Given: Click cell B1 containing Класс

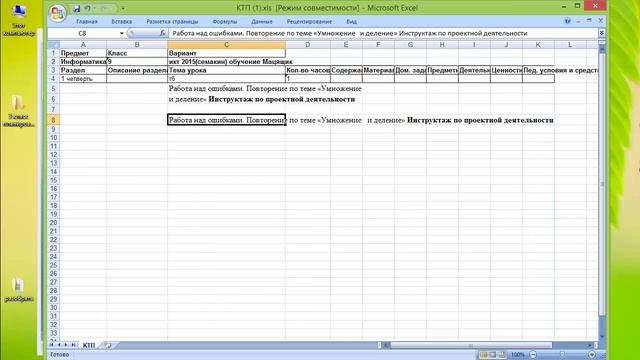Looking at the screenshot, I should [x=137, y=53].
